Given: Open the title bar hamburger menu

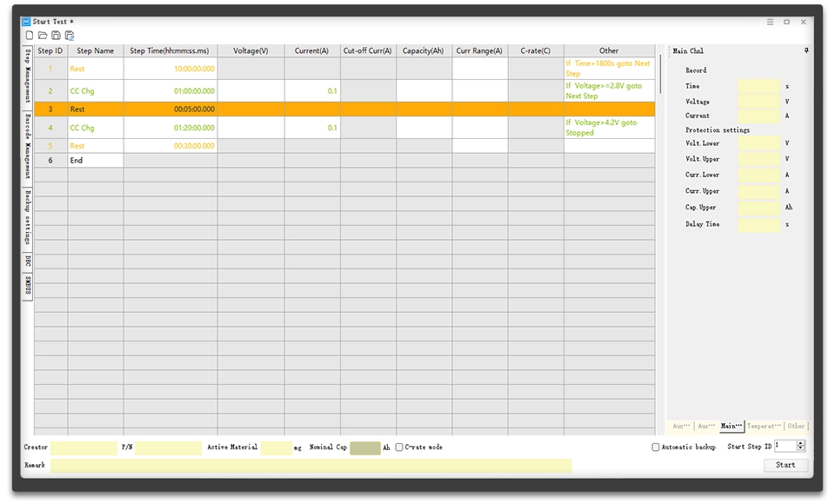Looking at the screenshot, I should [770, 22].
